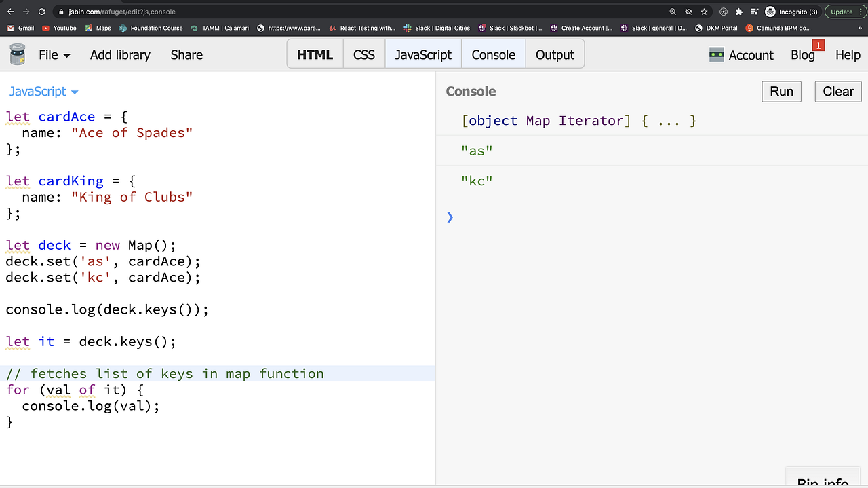868x488 pixels.
Task: Run the current code
Action: [781, 91]
